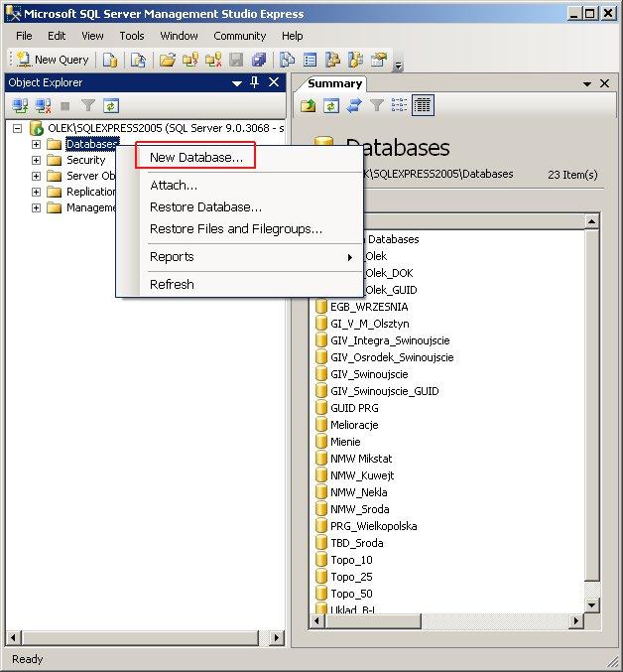Click the Synchronize blue arrows icon
Screen dimensions: 623x672
pos(354,105)
